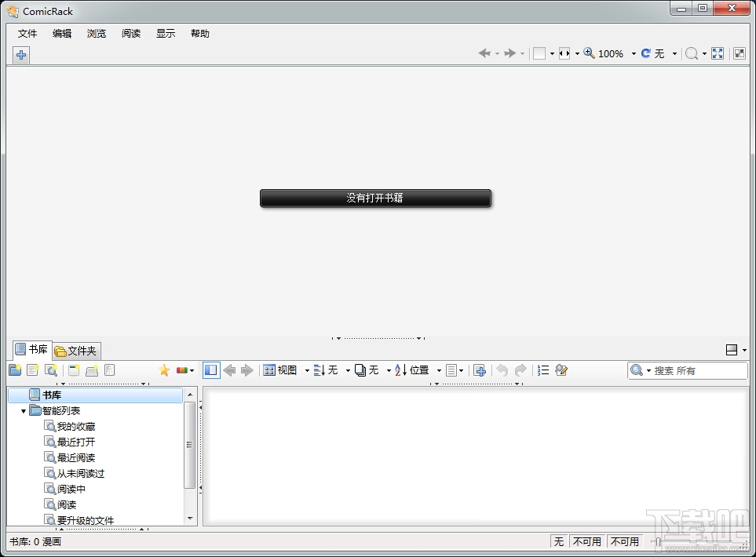Open the 帮助 menu
Viewport: 756px width, 557px height.
[x=200, y=33]
